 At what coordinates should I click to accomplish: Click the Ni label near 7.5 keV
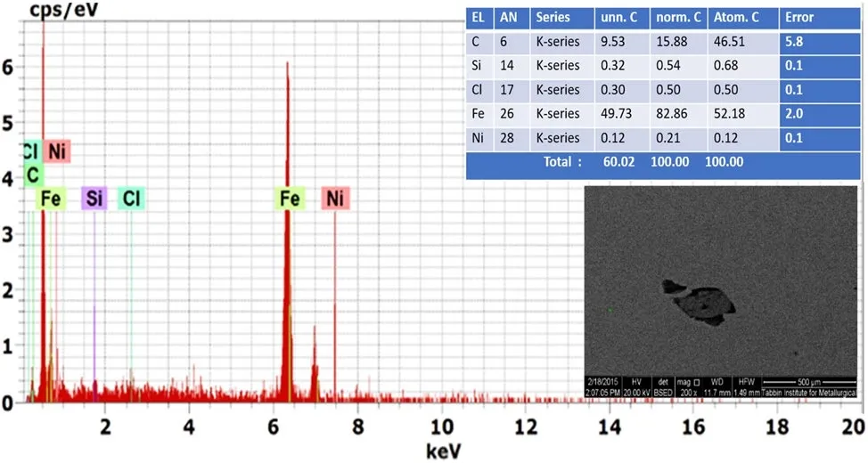(335, 199)
